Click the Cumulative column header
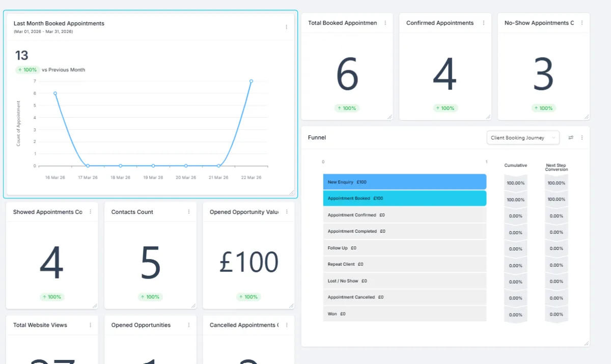This screenshot has height=364, width=611. point(516,165)
